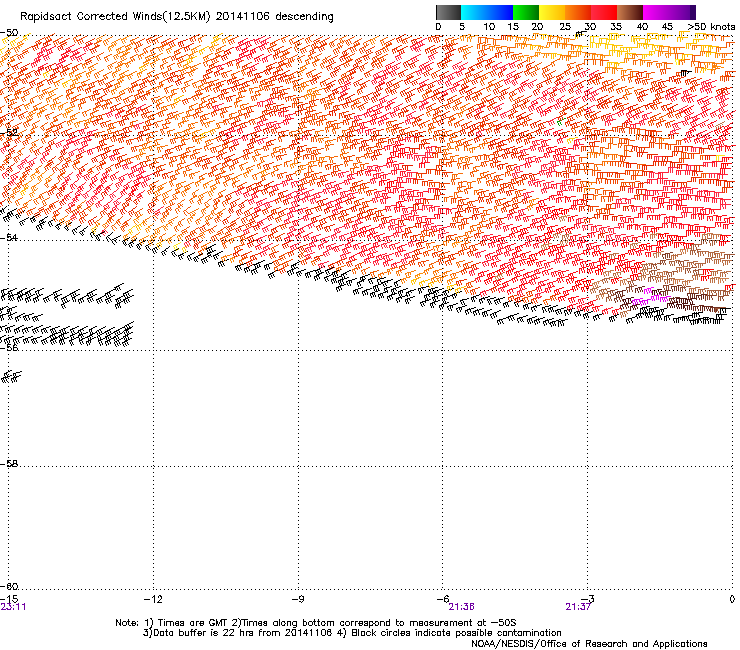This screenshot has height=650, width=740.
Task: Click the orange 25-30 knots color swatch
Action: [x=578, y=12]
